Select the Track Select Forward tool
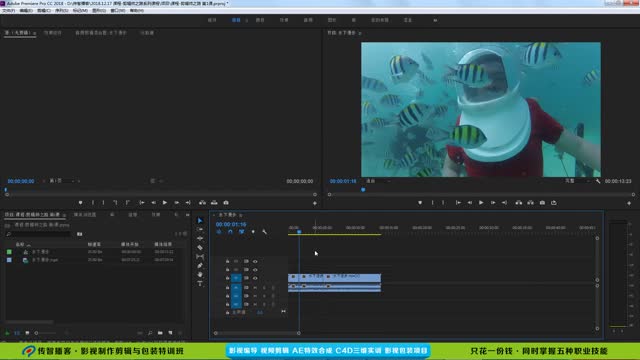 tap(200, 229)
